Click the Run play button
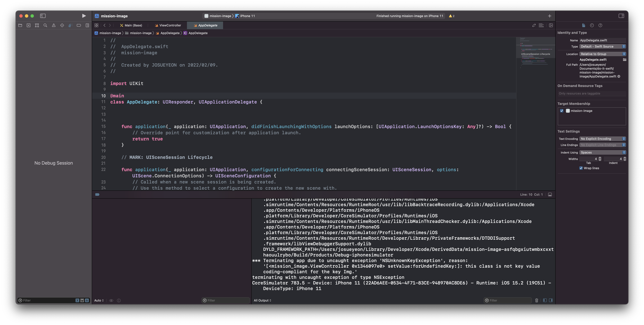This screenshot has height=325, width=644. (x=84, y=16)
